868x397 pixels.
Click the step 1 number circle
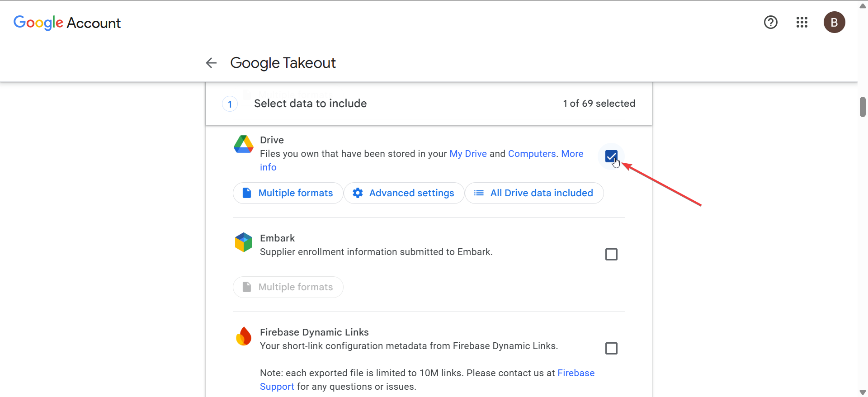click(230, 104)
